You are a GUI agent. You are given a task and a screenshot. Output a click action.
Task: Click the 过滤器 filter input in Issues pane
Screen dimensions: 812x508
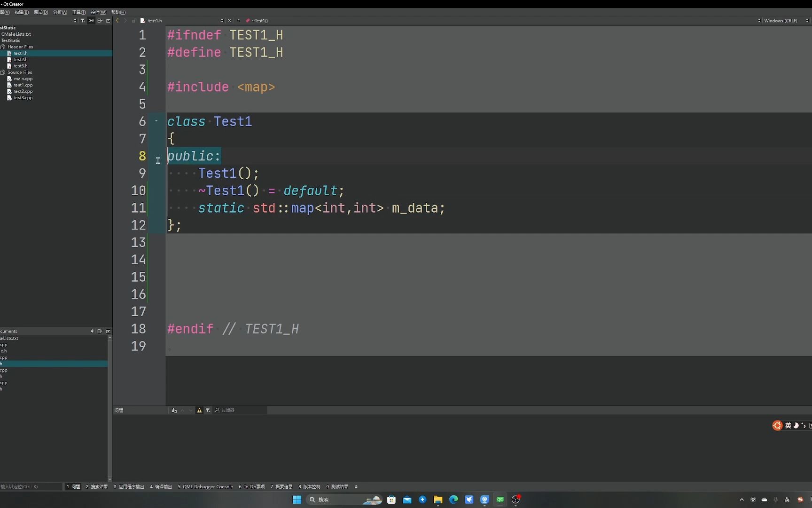click(x=240, y=410)
